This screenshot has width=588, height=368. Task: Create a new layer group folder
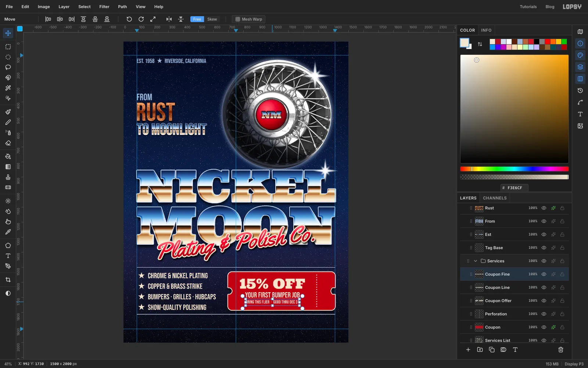coord(480,350)
